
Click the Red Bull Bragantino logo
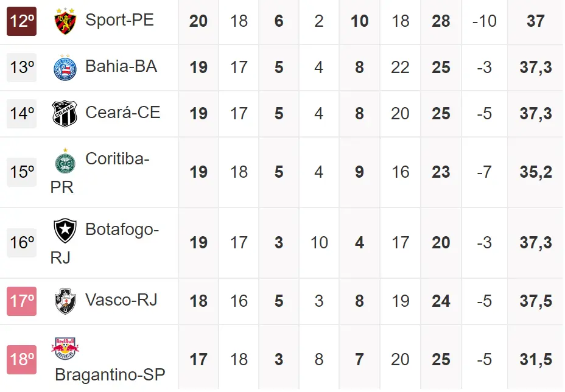click(x=65, y=348)
